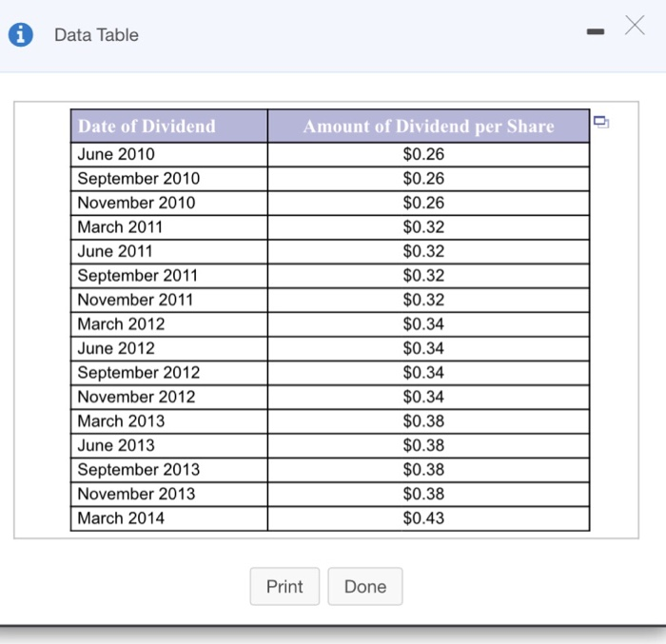666x644 pixels.
Task: Click the blue info icon beside Data Table
Action: [x=20, y=34]
